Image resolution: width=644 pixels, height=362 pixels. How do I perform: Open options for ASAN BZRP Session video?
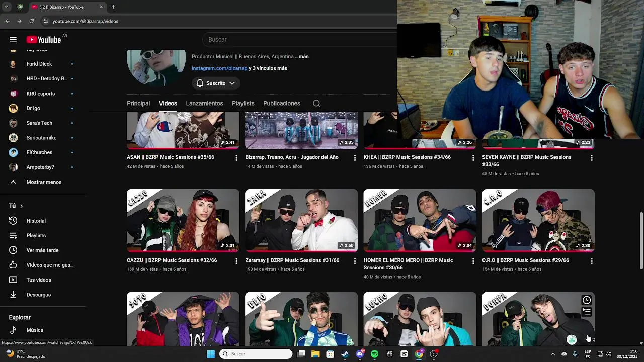pyautogui.click(x=236, y=158)
